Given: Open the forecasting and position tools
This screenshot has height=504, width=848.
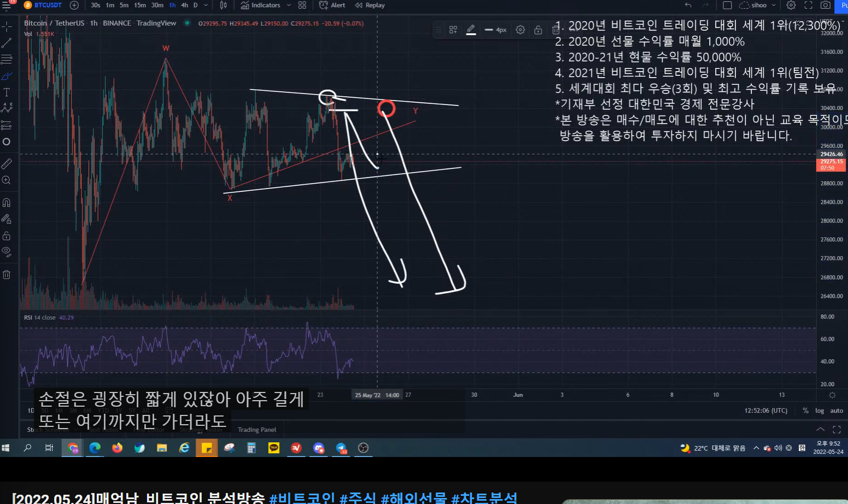Looking at the screenshot, I should tap(7, 125).
